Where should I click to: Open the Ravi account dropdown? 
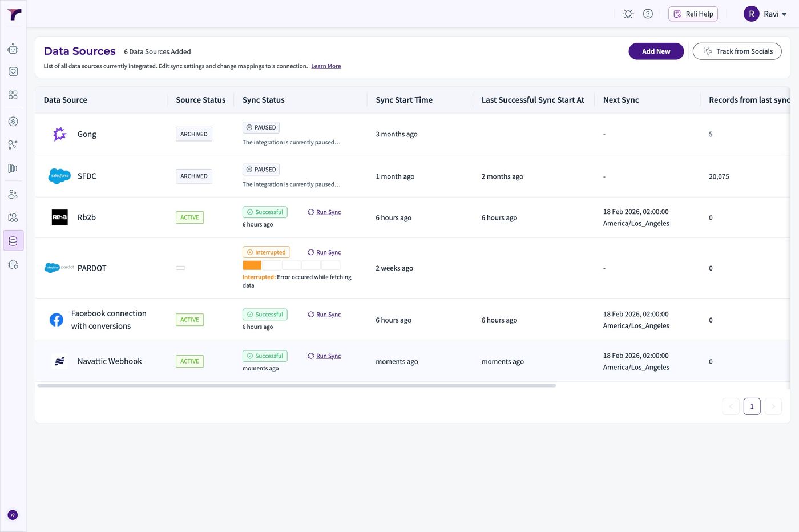(776, 14)
